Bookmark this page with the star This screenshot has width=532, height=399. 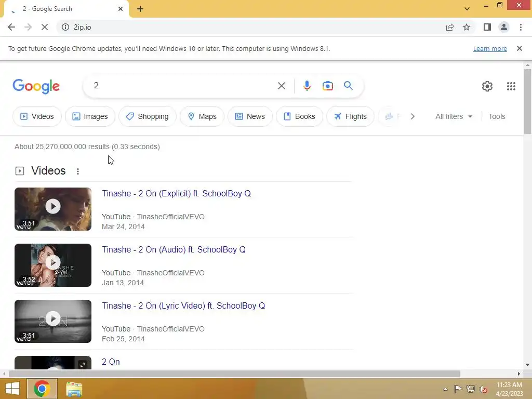tap(467, 27)
